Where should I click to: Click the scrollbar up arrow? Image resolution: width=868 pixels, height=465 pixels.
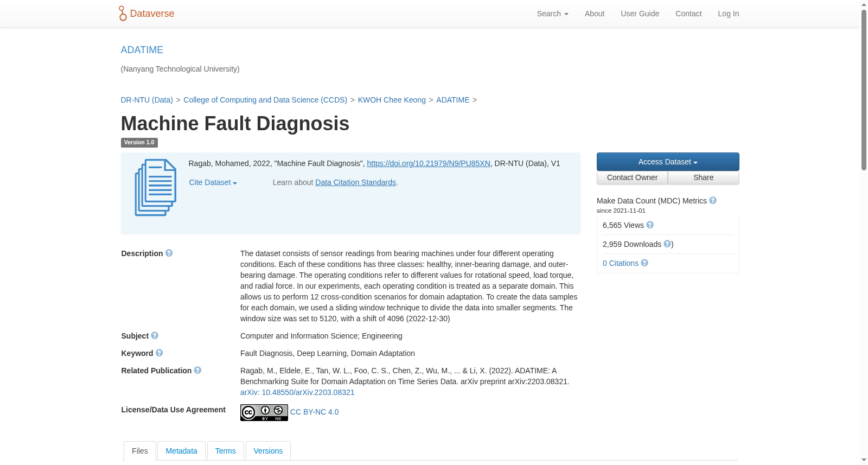864,4
